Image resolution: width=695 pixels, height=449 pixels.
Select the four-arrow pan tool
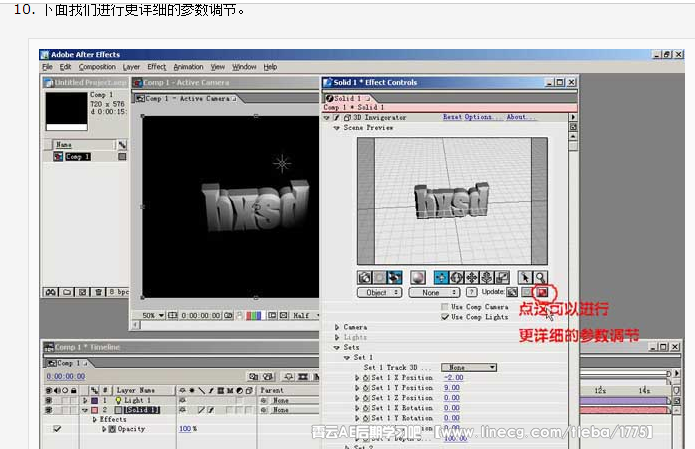coord(472,277)
